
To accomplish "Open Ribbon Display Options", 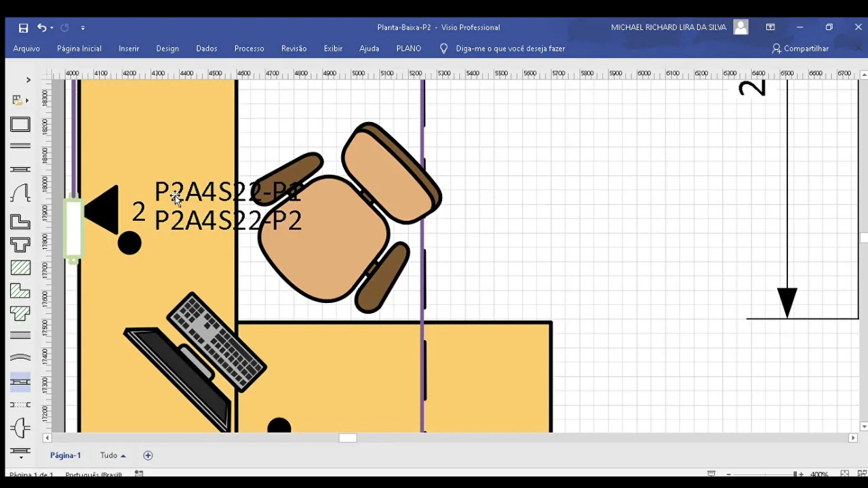I will pos(770,27).
